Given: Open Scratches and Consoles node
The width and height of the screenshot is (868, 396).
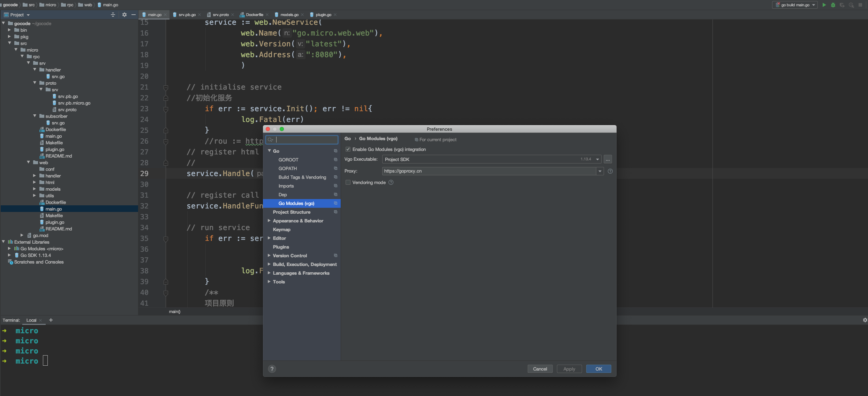Looking at the screenshot, I should pyautogui.click(x=39, y=262).
